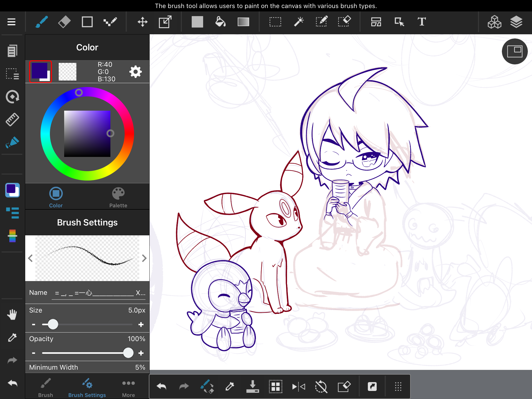Select the Eraser tool in top toolbar

(64, 22)
